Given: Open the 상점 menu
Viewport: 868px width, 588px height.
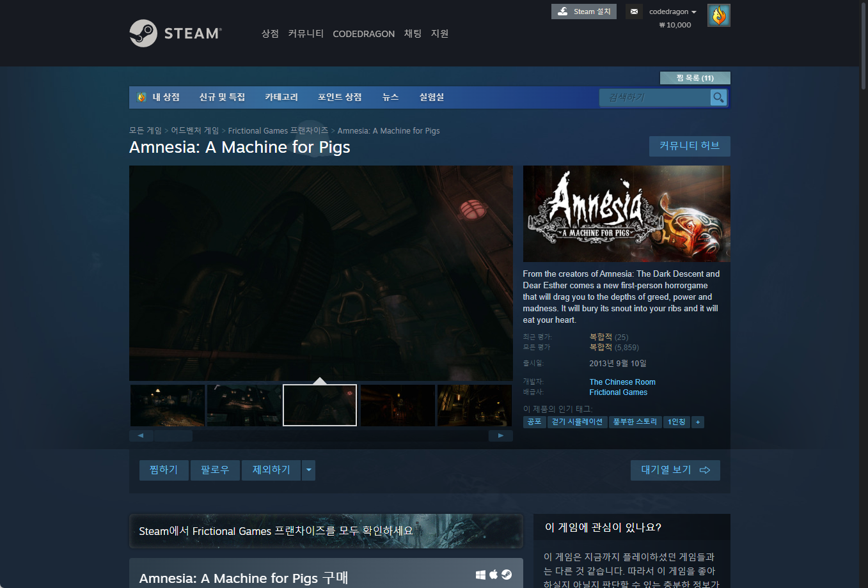Looking at the screenshot, I should 270,33.
